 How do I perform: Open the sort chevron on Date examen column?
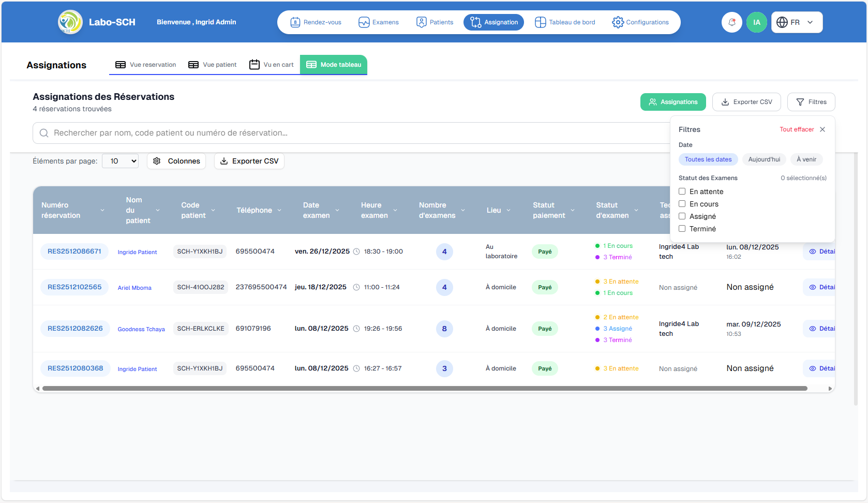337,210
